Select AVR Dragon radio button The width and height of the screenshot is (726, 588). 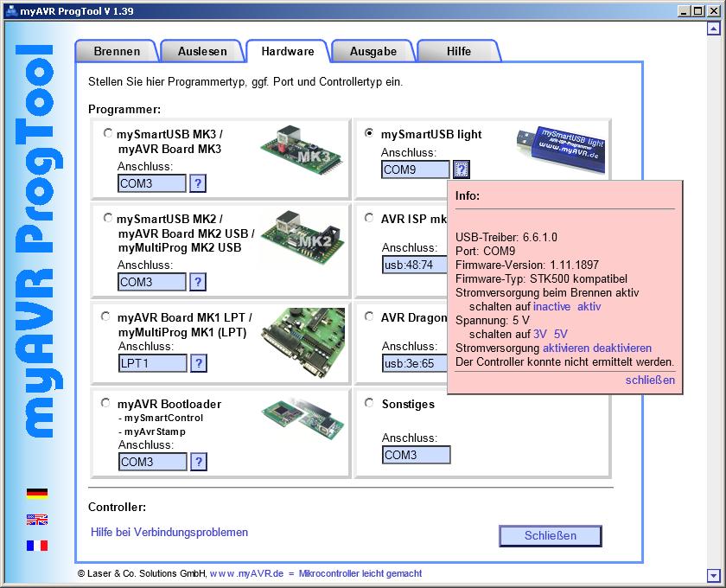[369, 316]
